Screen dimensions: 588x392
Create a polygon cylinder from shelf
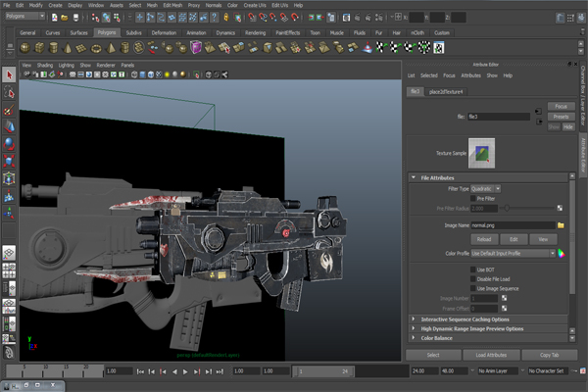point(54,48)
